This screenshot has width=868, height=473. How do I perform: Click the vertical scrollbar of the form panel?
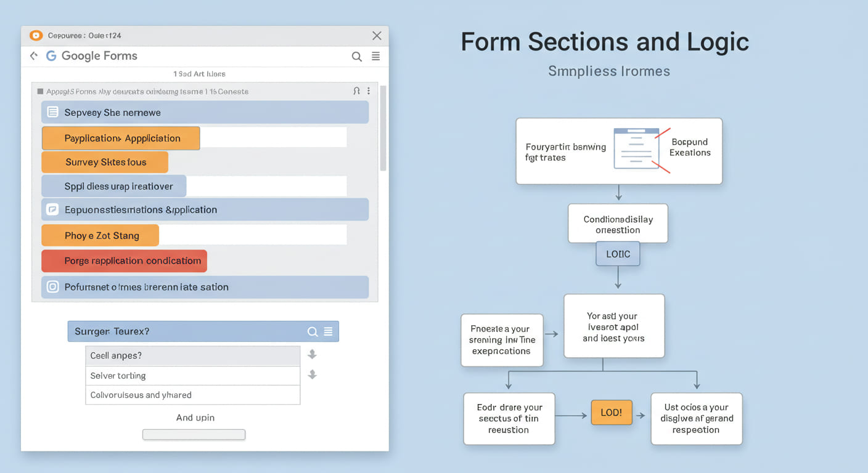(x=383, y=129)
